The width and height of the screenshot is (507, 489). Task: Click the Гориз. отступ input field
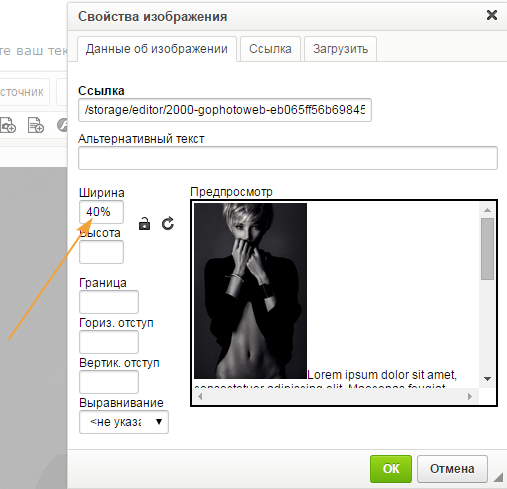[x=109, y=342]
